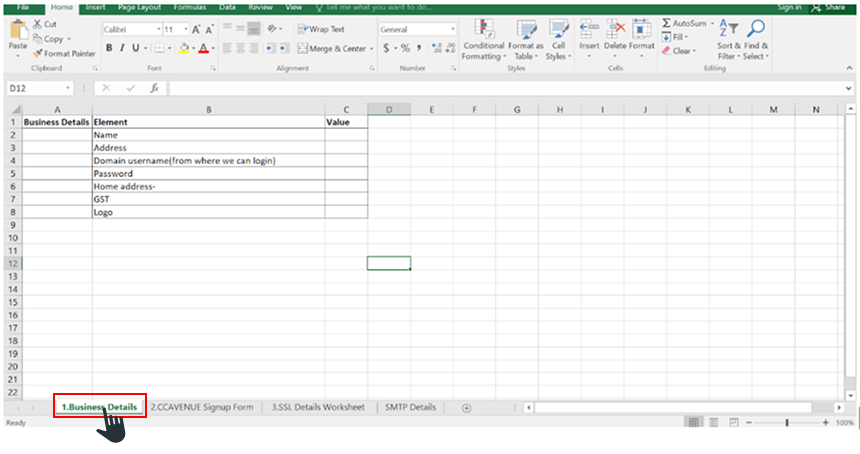The image size is (860, 454).
Task: Toggle Wrap Text for the cell
Action: [x=320, y=30]
